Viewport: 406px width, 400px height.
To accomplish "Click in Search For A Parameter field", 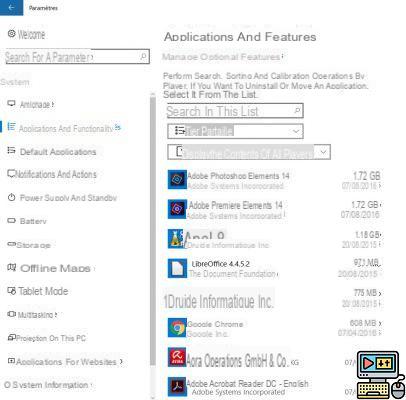I will (x=77, y=57).
